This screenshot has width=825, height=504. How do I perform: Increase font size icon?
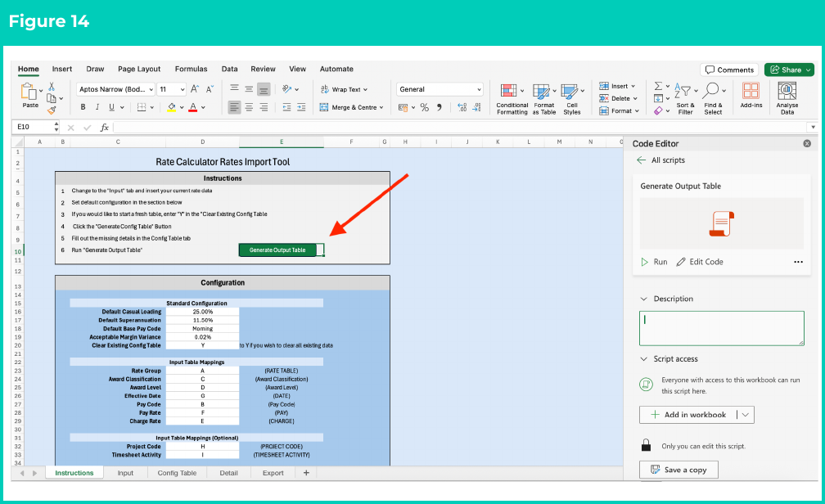tap(195, 89)
